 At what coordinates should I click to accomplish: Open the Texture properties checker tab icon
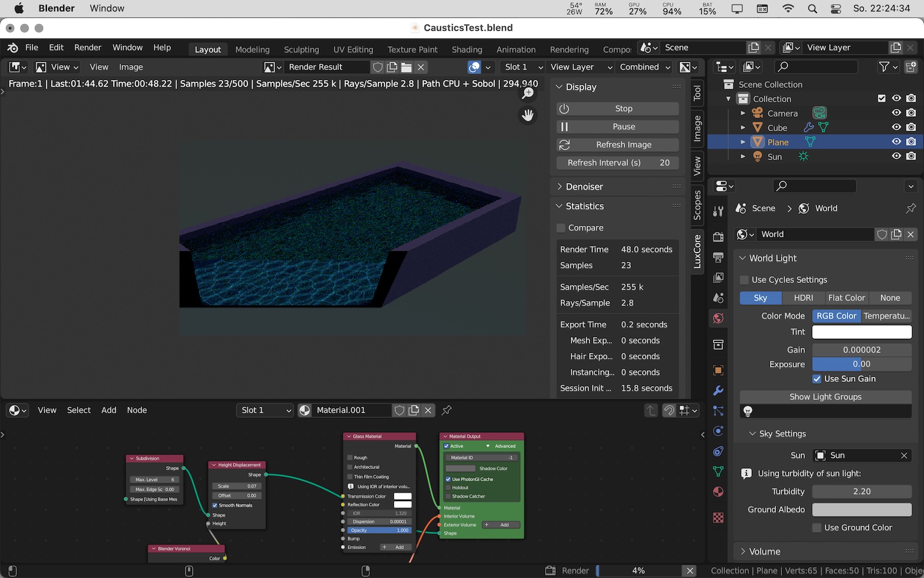click(x=718, y=518)
